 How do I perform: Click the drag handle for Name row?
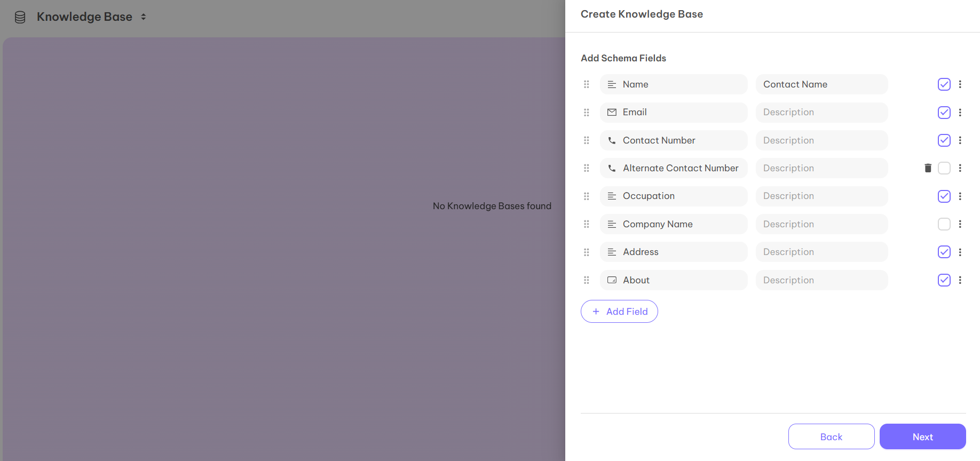(x=587, y=84)
